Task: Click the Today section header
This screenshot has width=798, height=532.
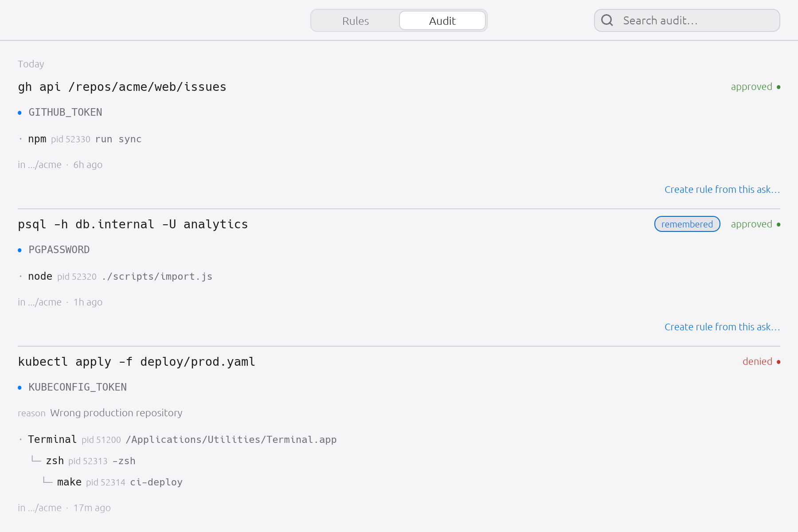Action: [x=31, y=64]
